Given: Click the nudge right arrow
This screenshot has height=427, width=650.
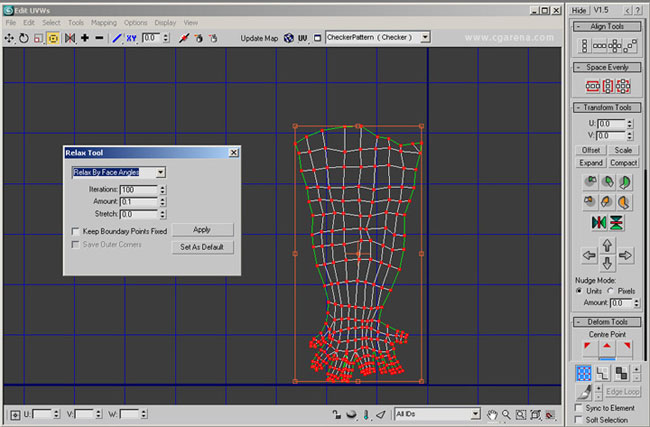Looking at the screenshot, I should tap(626, 255).
